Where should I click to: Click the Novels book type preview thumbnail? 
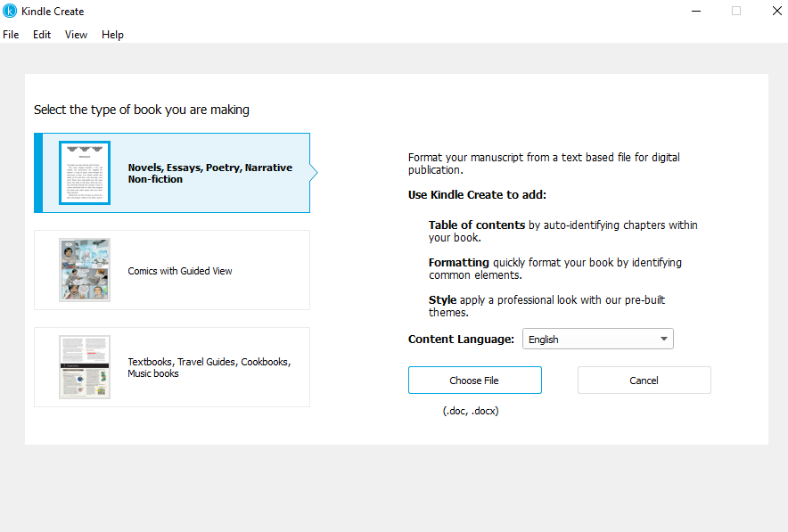click(x=84, y=173)
